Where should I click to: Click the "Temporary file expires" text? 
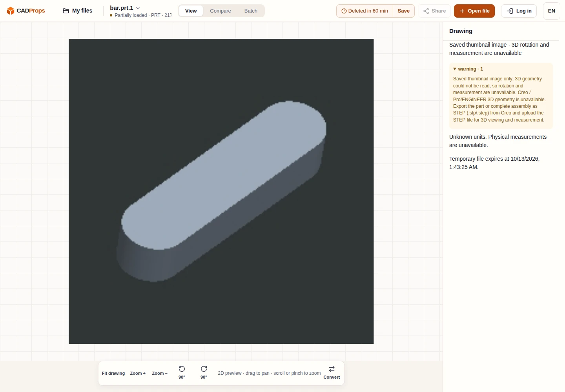pyautogui.click(x=494, y=163)
